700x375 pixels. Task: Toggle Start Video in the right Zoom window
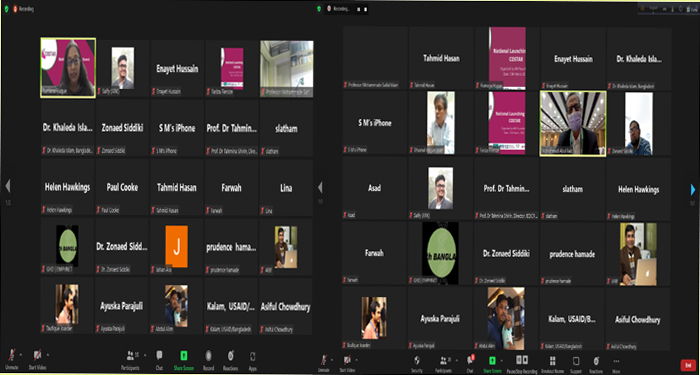point(347,363)
